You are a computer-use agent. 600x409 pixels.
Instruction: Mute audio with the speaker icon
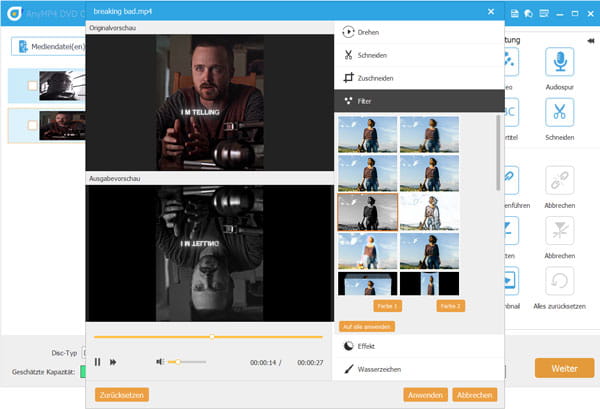[x=160, y=362]
